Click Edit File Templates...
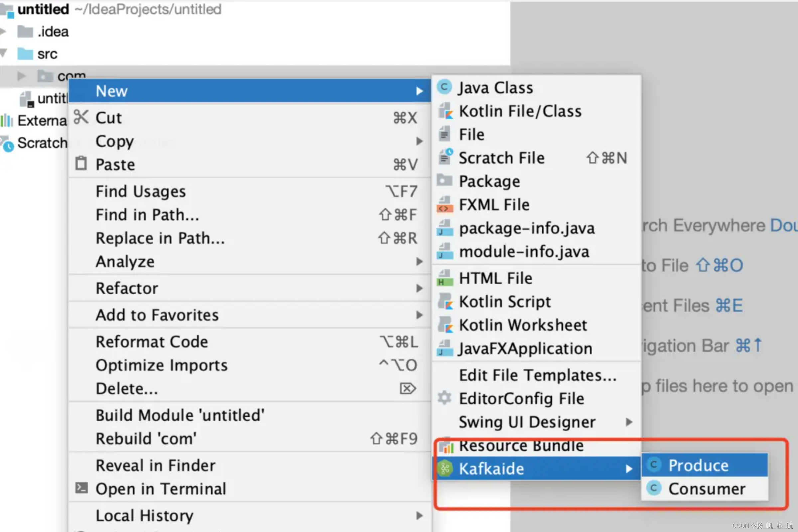Screen dimensions: 798x532 [x=537, y=375]
